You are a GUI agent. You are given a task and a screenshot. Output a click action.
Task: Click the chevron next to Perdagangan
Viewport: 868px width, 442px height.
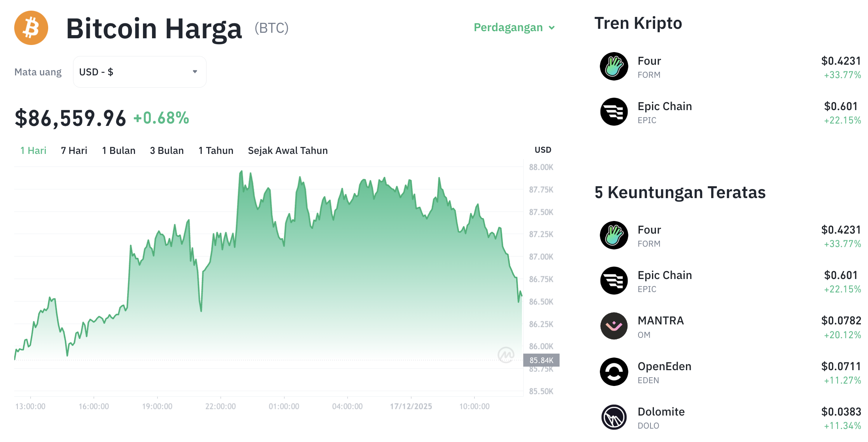click(x=552, y=28)
